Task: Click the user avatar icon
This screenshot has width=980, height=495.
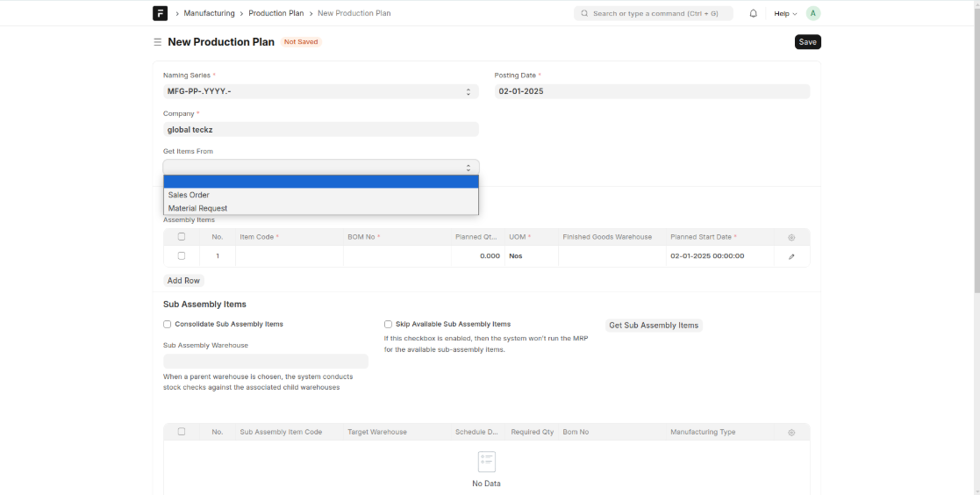Action: (x=812, y=13)
